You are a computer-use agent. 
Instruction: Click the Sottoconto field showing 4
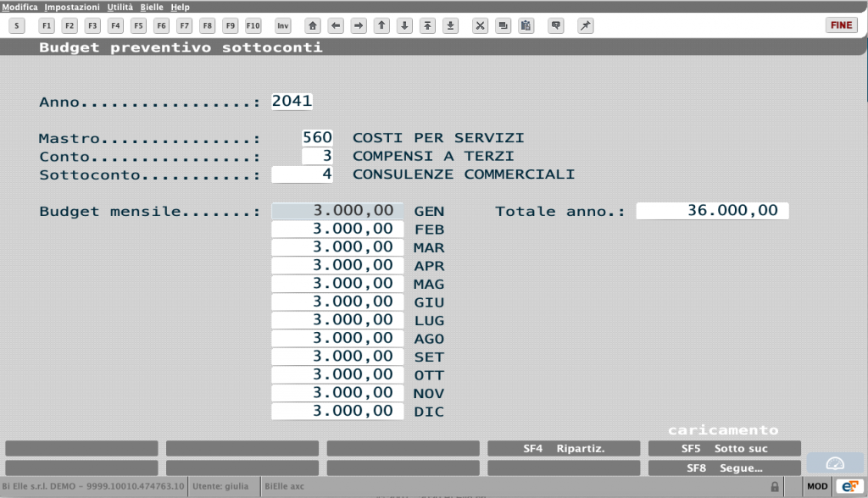tap(302, 174)
